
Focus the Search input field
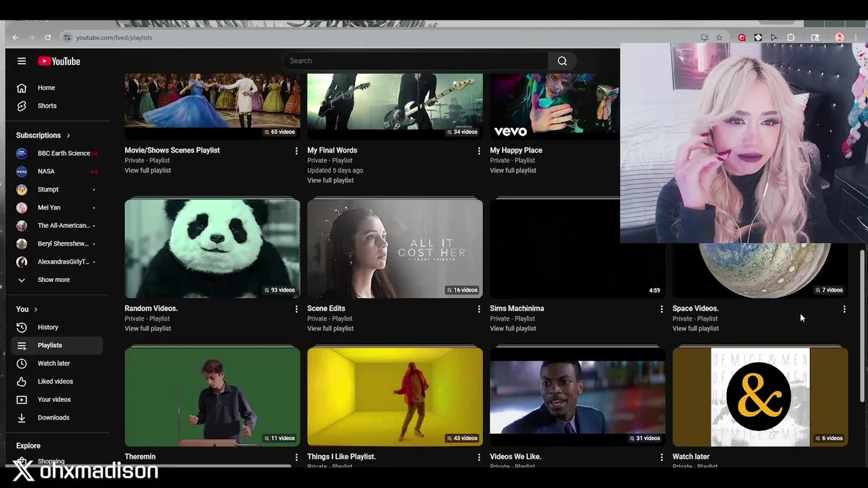tap(415, 61)
